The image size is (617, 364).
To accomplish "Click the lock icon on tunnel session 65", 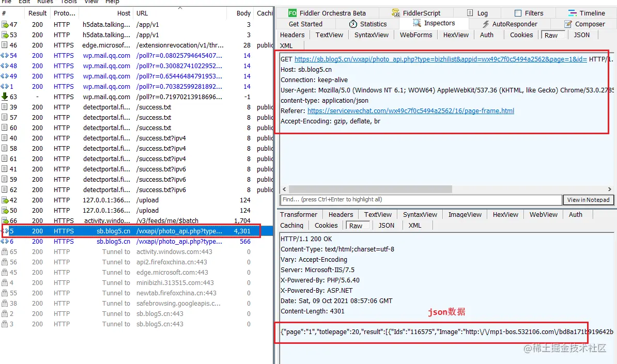I will pyautogui.click(x=5, y=251).
